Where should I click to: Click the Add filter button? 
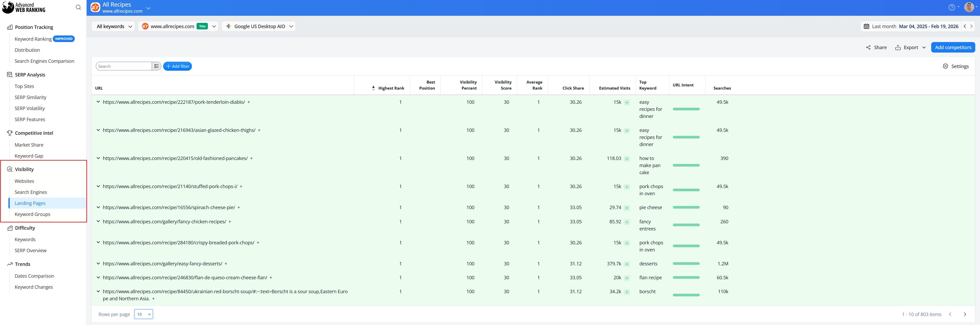(x=177, y=66)
